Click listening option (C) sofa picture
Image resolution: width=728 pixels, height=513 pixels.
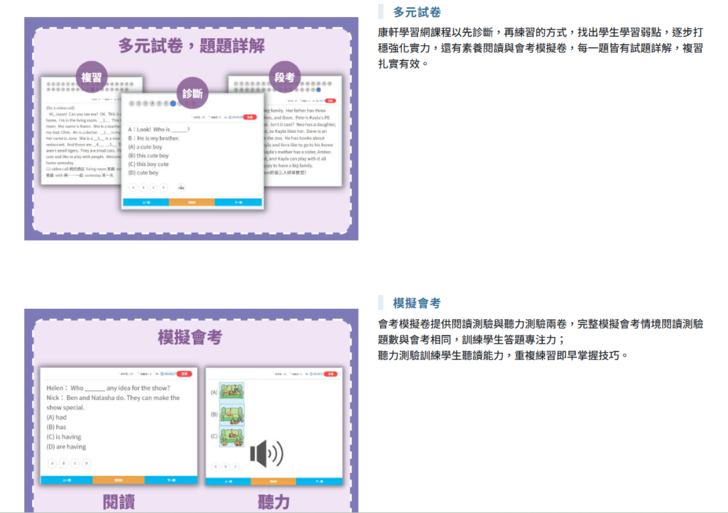tap(231, 436)
